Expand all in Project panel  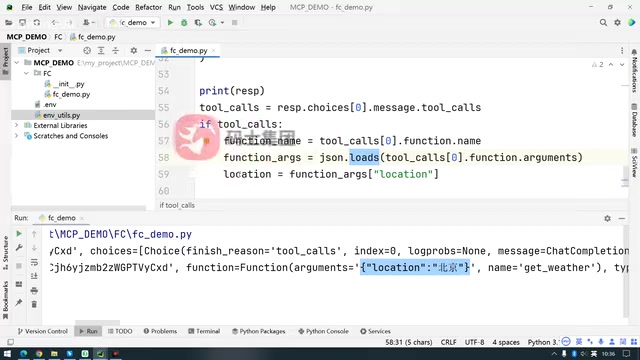tap(101, 50)
